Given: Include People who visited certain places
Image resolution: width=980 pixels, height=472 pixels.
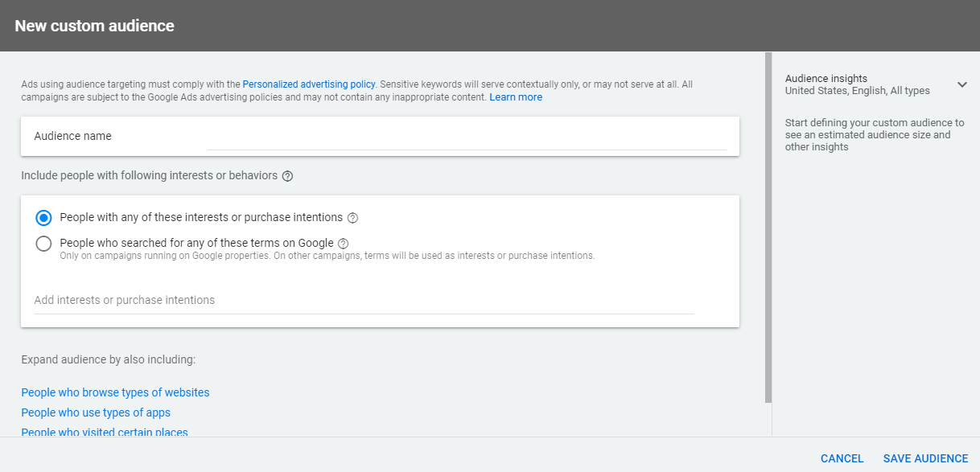Looking at the screenshot, I should pyautogui.click(x=105, y=432).
